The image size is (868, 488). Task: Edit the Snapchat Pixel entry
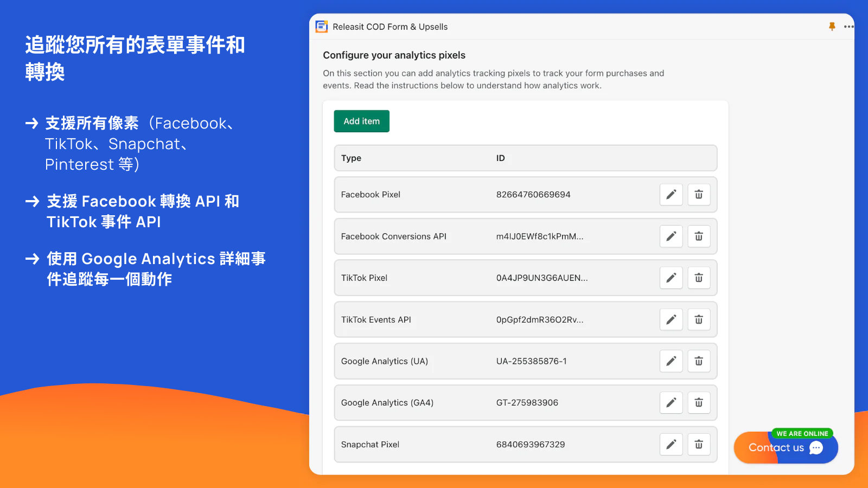point(671,445)
